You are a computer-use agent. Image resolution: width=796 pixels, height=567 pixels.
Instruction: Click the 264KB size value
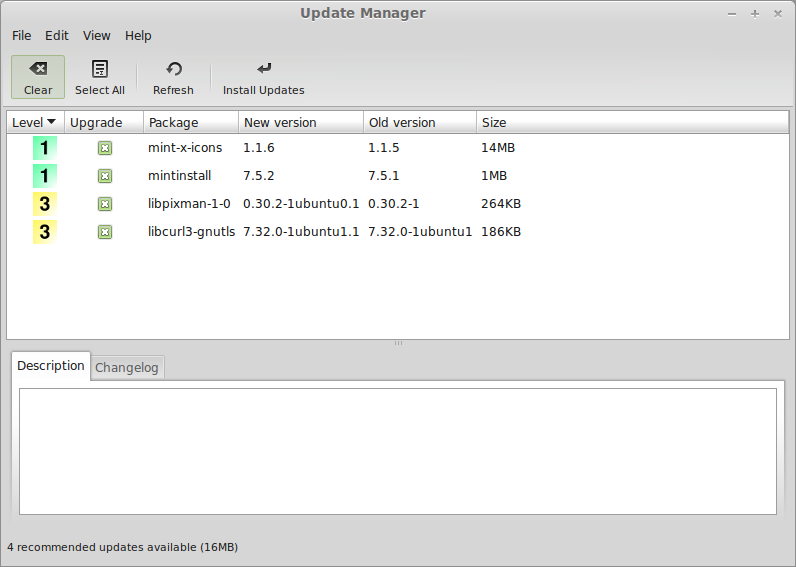point(501,204)
